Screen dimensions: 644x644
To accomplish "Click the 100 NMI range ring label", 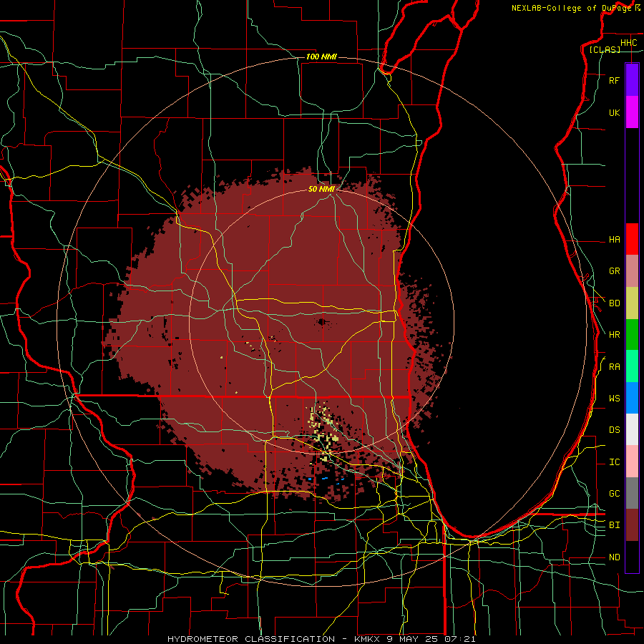I will click(x=321, y=57).
